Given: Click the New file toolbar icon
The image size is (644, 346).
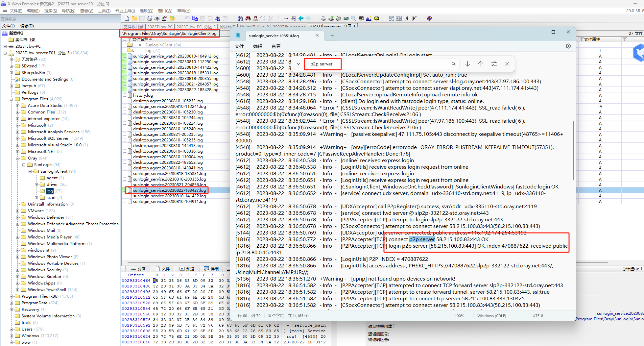Looking at the screenshot, I should point(127,18).
